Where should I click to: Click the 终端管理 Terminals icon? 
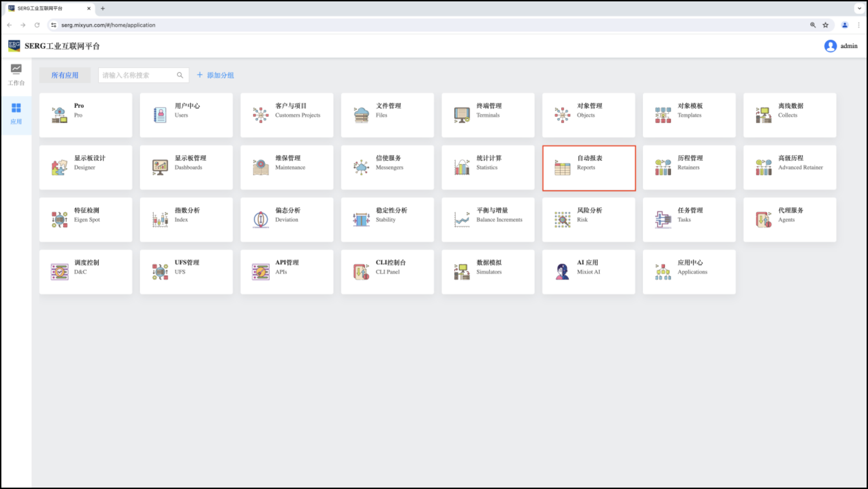[x=462, y=115]
